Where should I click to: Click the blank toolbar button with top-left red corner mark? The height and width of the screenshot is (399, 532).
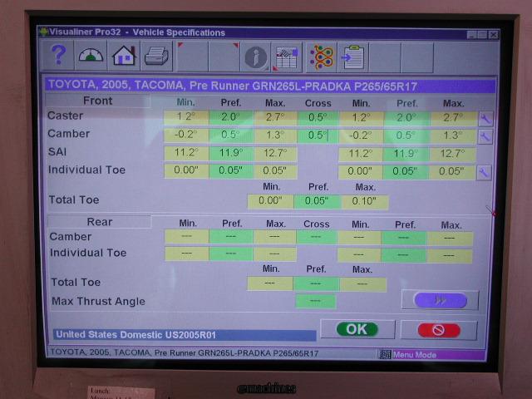(192, 57)
